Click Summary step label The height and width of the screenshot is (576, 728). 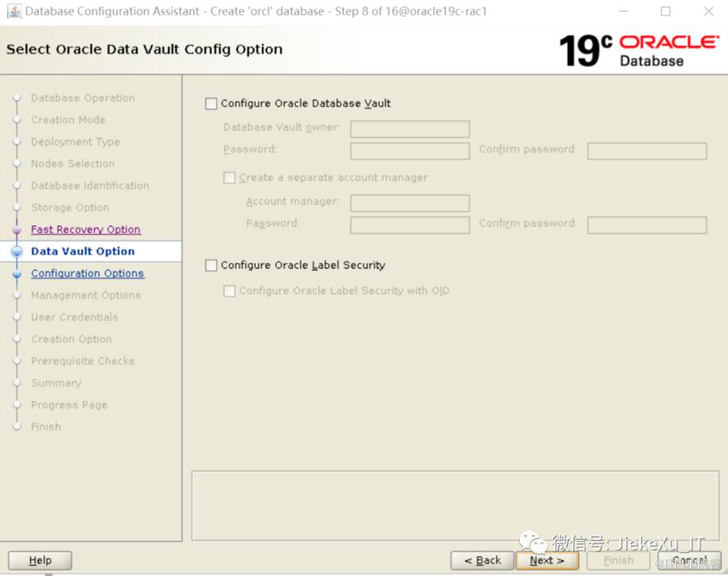[x=56, y=383]
